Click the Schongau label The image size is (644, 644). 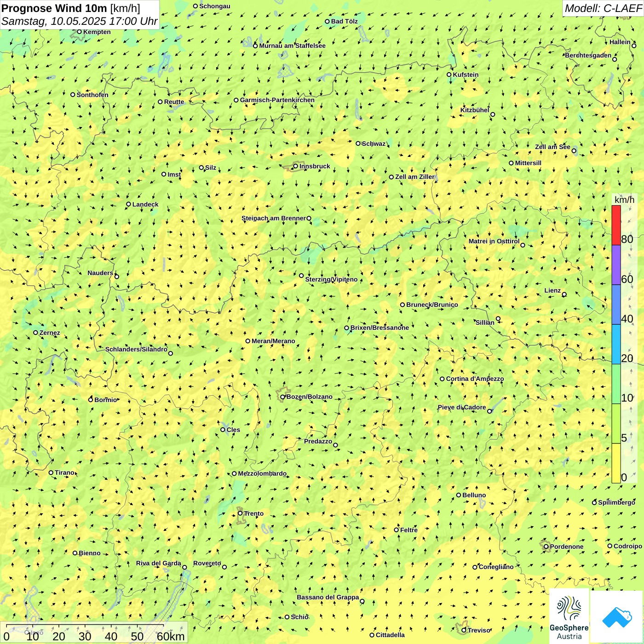(215, 6)
